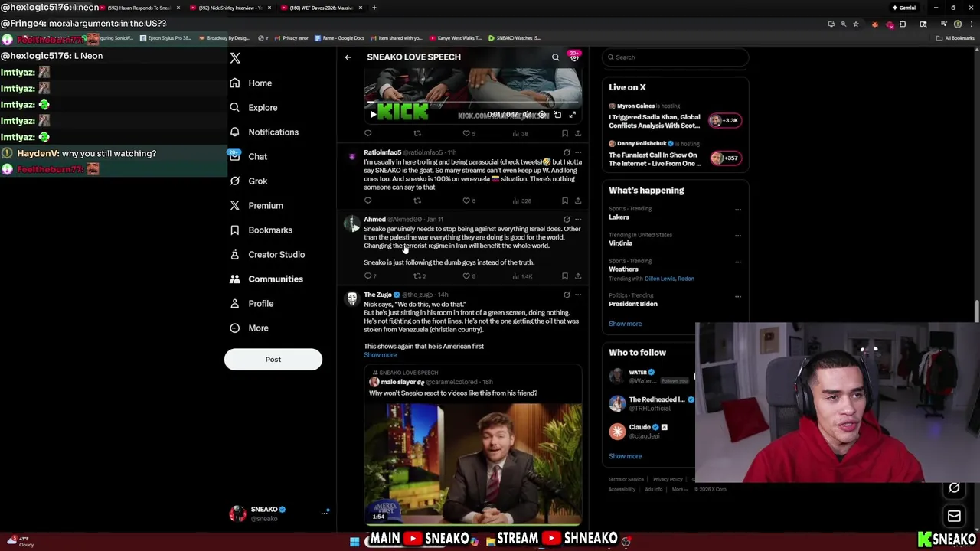Show more under Who to follow

coord(625,456)
